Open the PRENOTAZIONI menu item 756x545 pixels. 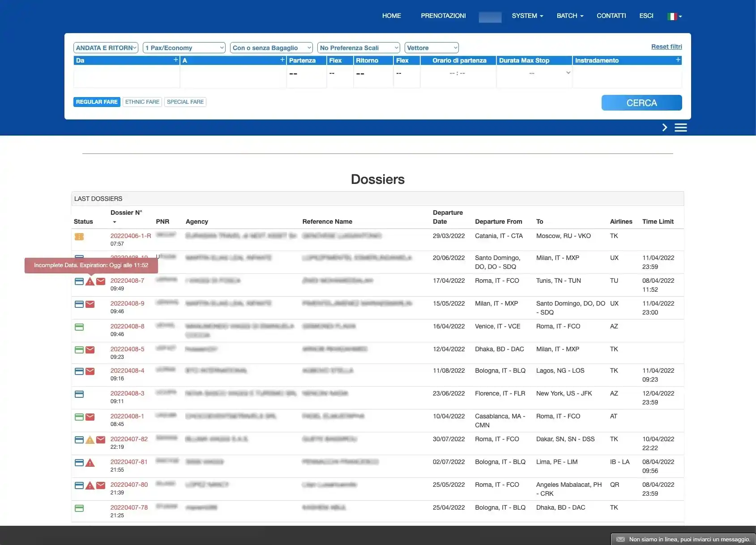(x=443, y=16)
